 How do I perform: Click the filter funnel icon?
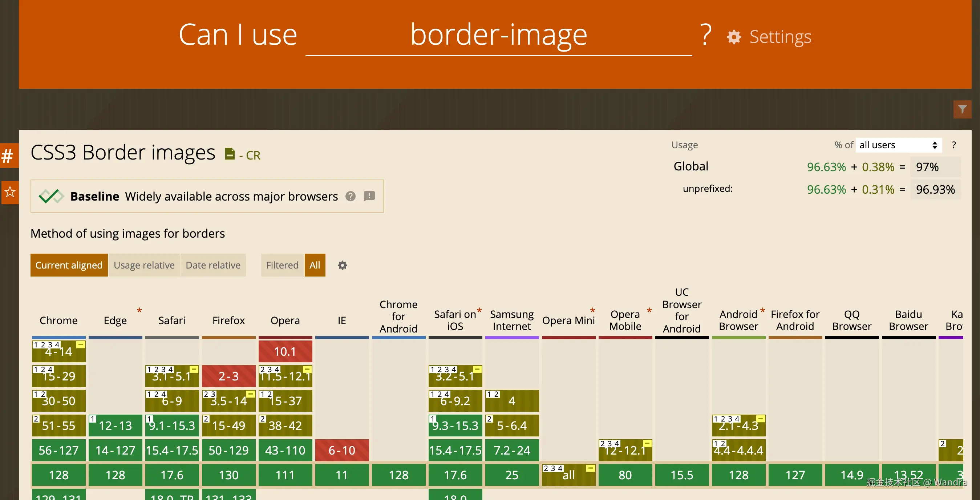[962, 110]
